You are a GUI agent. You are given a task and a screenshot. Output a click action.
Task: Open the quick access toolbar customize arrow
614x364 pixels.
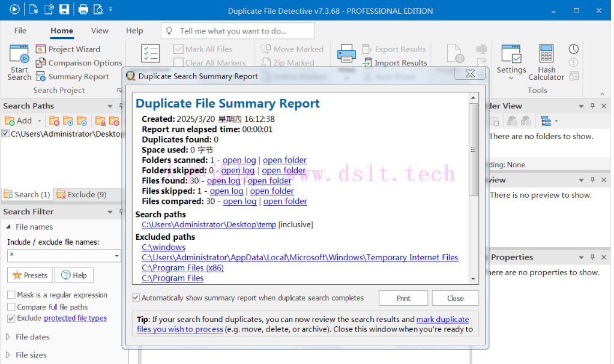click(x=110, y=9)
